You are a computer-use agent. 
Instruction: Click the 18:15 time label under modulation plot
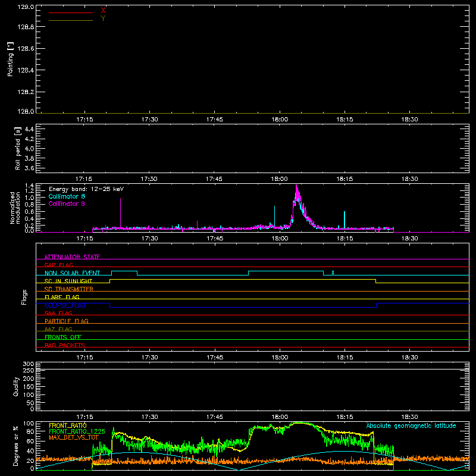coord(345,239)
